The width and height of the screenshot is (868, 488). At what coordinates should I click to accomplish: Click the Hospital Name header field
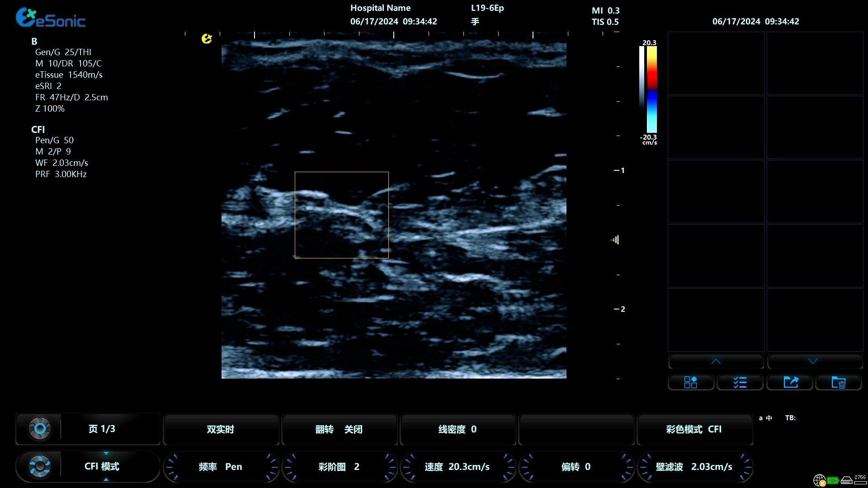[381, 8]
